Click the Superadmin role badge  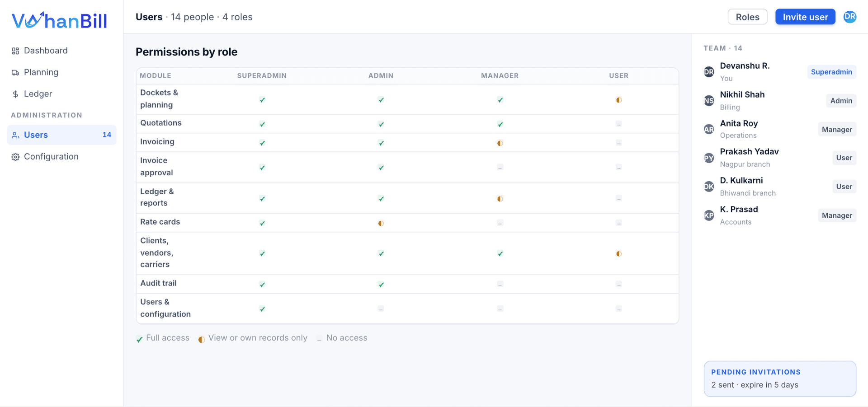click(831, 72)
